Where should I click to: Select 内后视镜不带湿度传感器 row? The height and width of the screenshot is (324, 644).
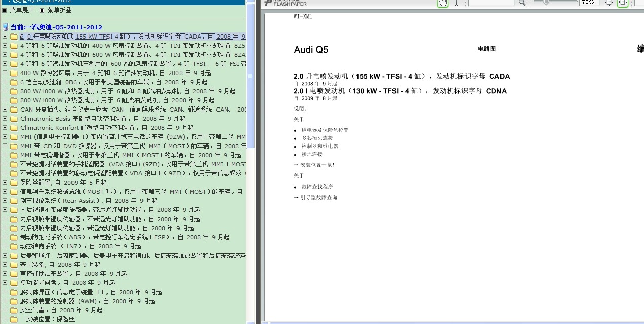(110, 210)
